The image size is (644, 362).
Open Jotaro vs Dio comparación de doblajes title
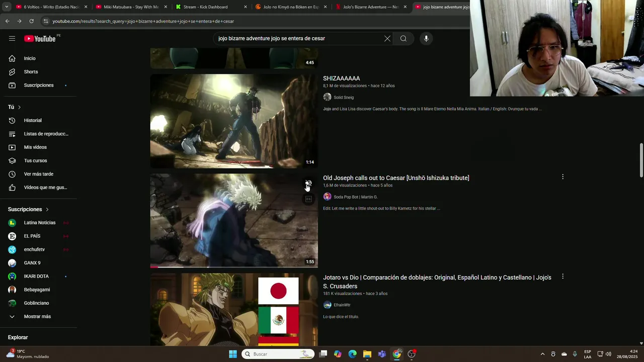pyautogui.click(x=437, y=282)
